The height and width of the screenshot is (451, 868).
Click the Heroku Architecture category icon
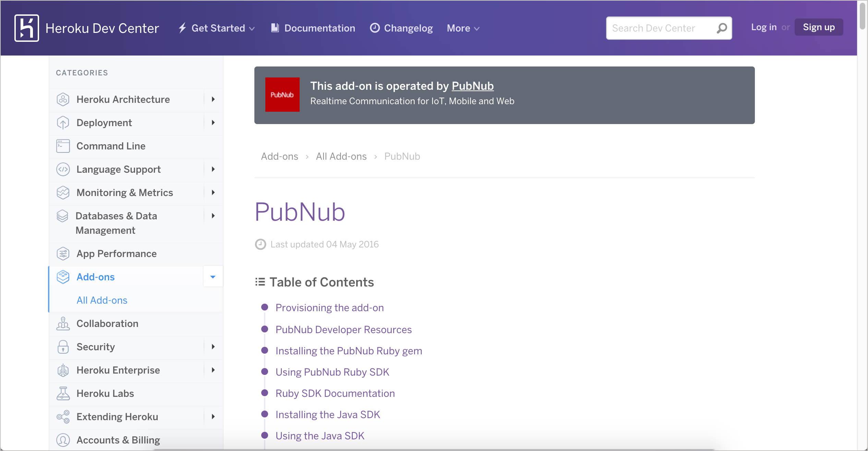coord(63,99)
